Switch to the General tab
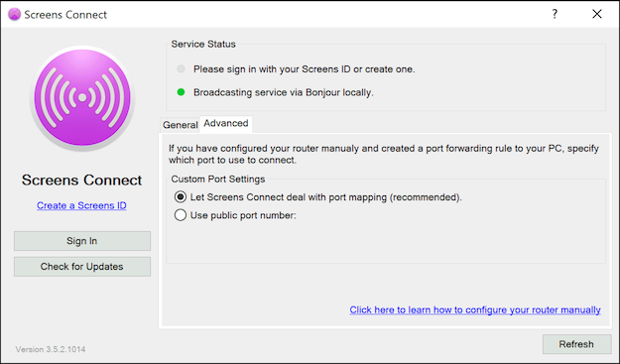This screenshot has width=620, height=364. (x=180, y=125)
